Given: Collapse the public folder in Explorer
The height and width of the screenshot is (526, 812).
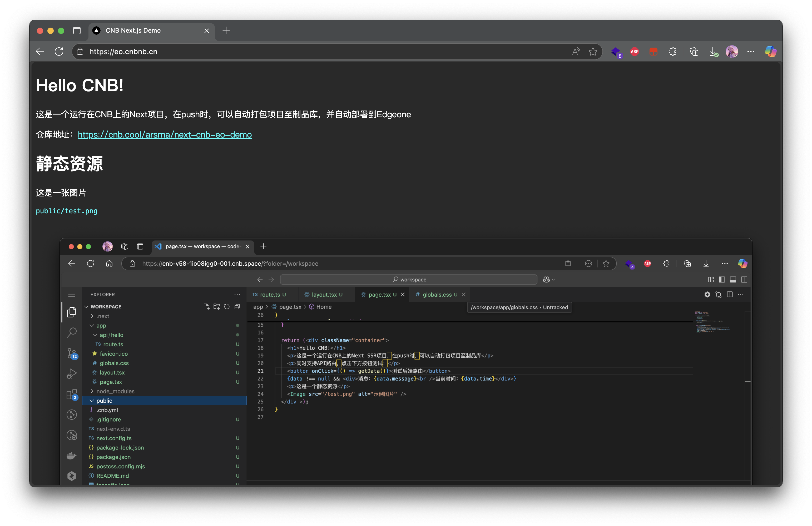Looking at the screenshot, I should click(104, 401).
